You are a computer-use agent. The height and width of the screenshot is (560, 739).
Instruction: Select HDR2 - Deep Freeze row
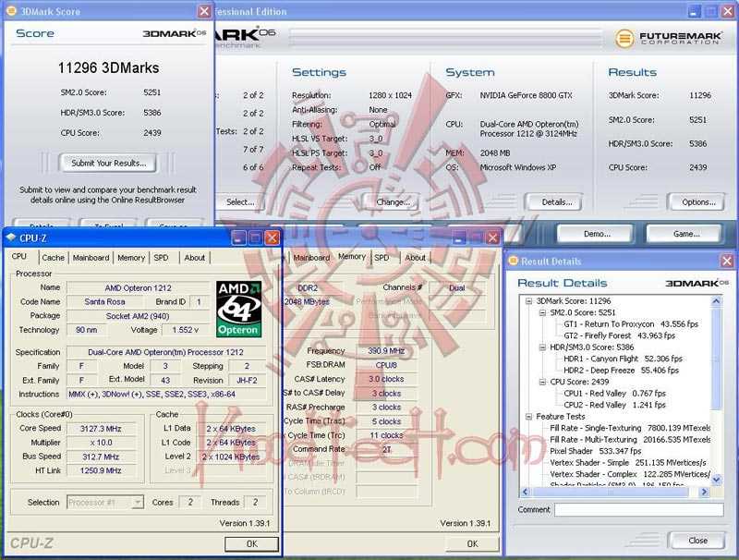tap(621, 371)
